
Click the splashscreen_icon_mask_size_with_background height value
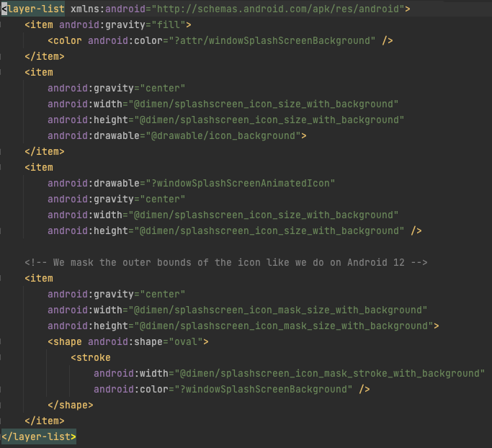(x=284, y=326)
